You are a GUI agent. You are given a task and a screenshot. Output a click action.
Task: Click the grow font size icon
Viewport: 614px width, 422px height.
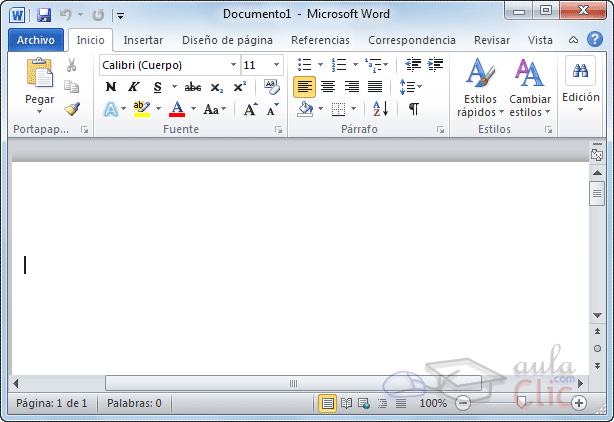pyautogui.click(x=250, y=109)
